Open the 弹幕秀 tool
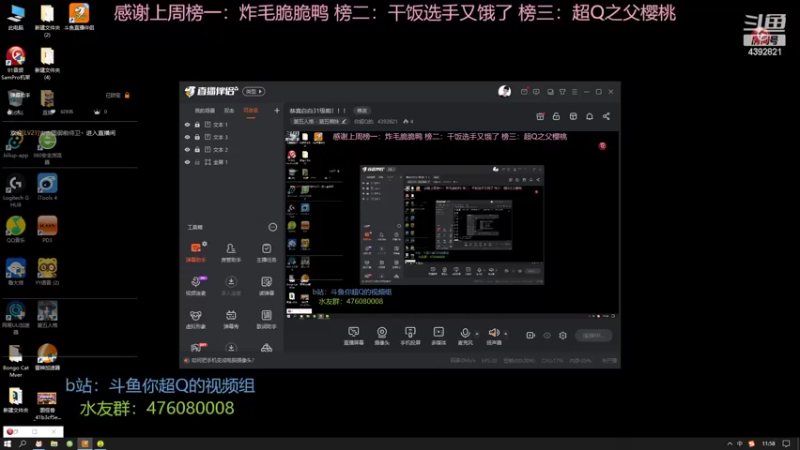Viewport: 800px width, 450px height. click(x=231, y=319)
